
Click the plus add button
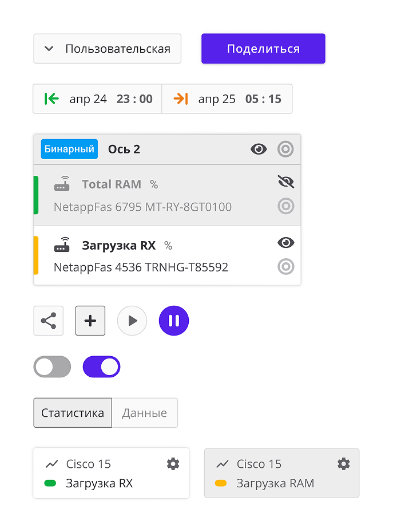(x=90, y=321)
